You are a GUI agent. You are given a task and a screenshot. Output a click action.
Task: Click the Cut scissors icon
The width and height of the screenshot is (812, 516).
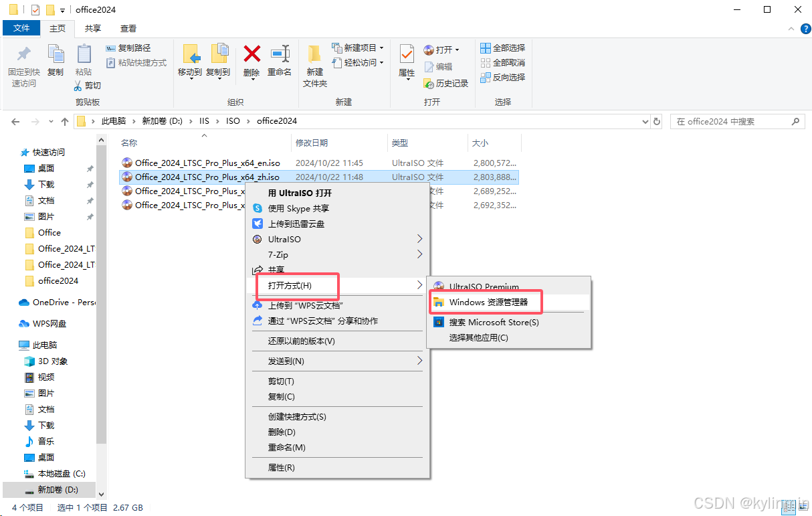click(x=78, y=86)
